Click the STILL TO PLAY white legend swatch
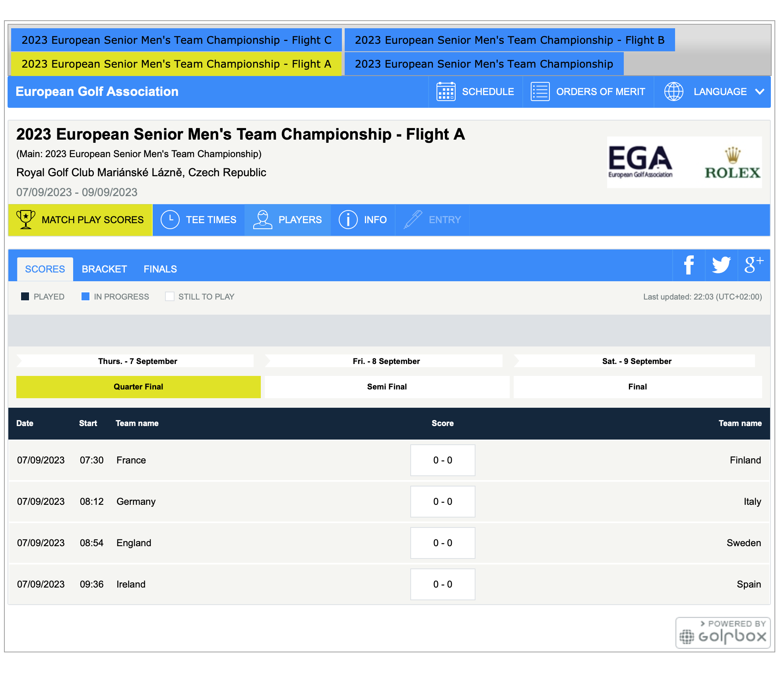This screenshot has width=784, height=685. pos(170,297)
